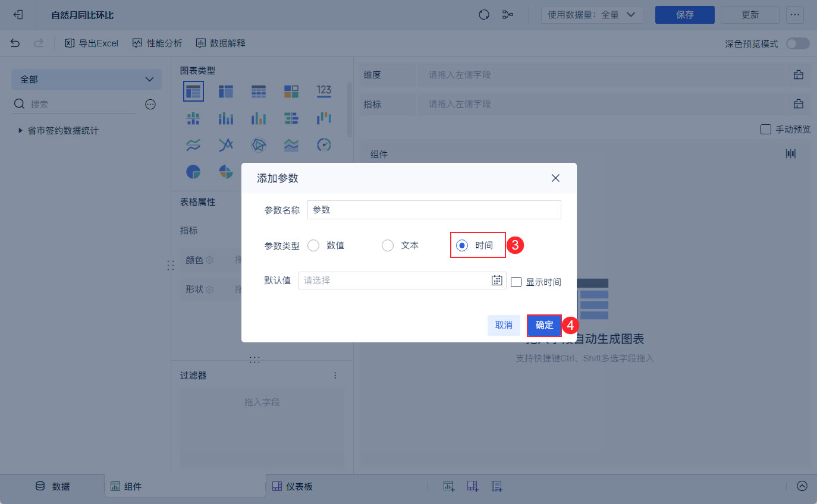Select the 123 KPI indicator card chart
Screen dimensions: 817x504
pos(324,91)
